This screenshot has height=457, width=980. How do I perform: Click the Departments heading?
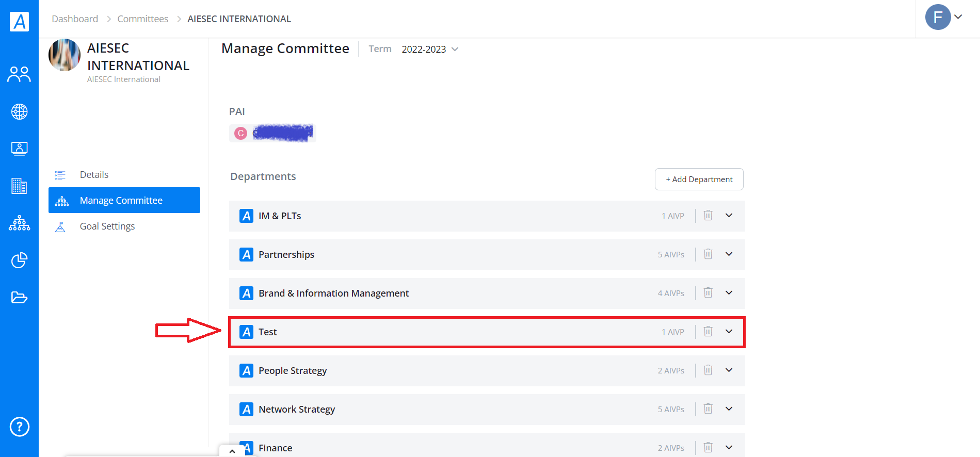point(263,176)
